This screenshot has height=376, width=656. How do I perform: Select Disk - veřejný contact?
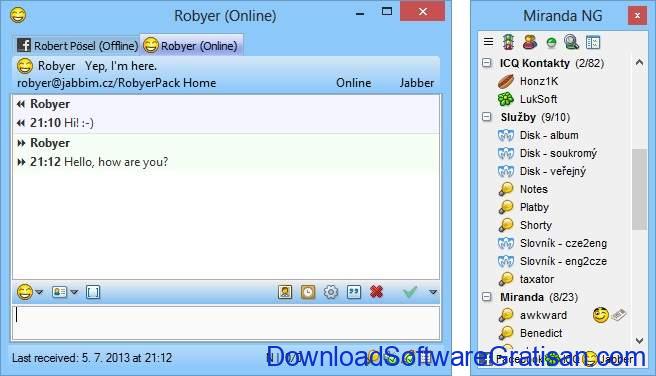point(553,171)
